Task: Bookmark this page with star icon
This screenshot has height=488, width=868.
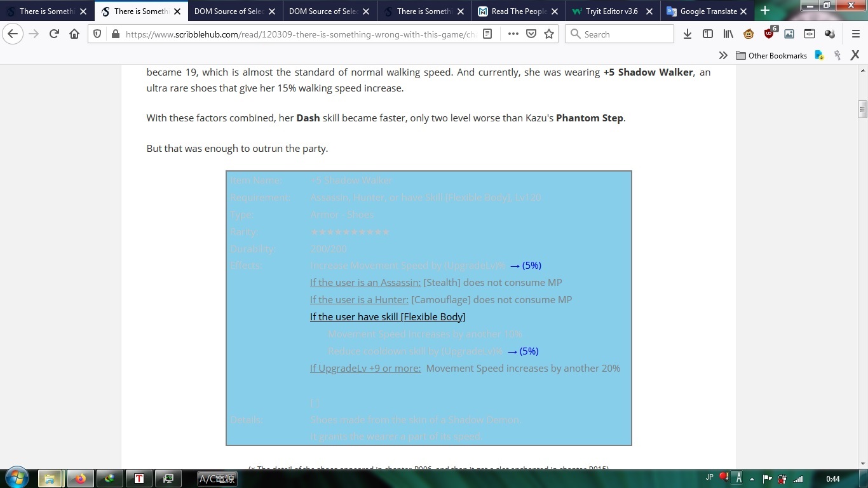Action: coord(549,34)
